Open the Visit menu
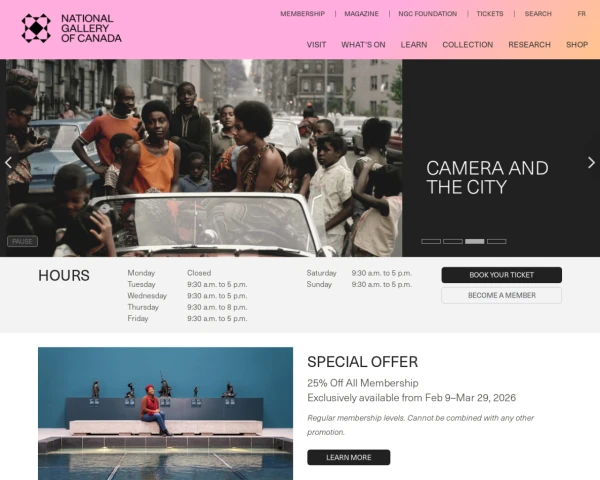This screenshot has height=480, width=600. click(316, 45)
